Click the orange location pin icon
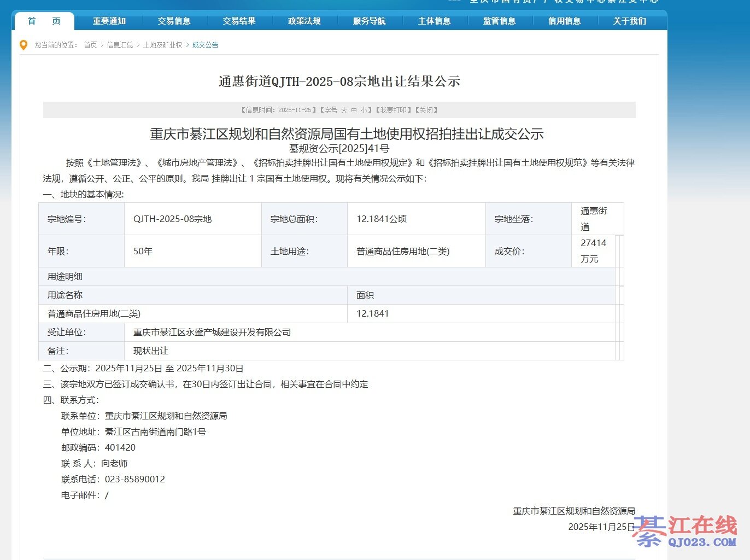Viewport: 750px width, 560px height. [x=24, y=45]
